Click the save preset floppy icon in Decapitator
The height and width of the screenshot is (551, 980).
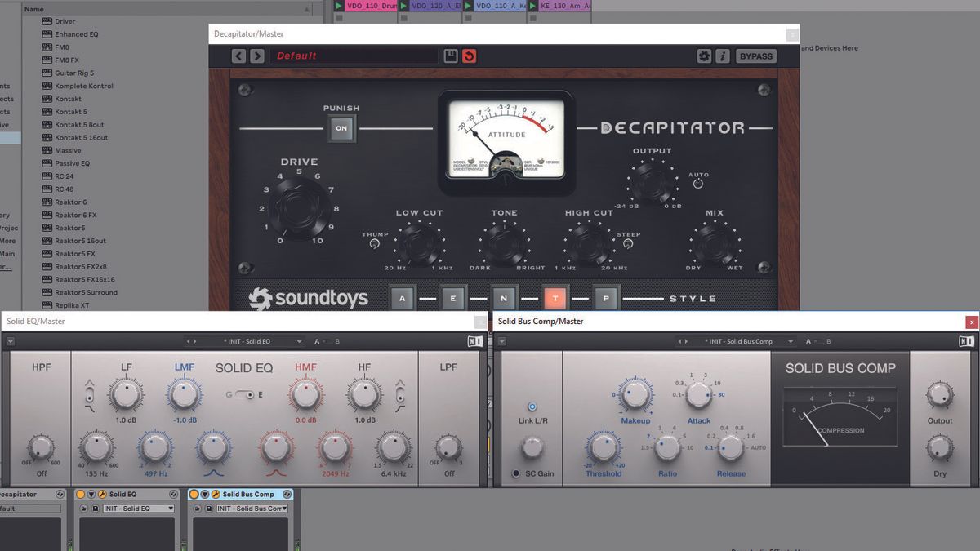click(x=449, y=56)
